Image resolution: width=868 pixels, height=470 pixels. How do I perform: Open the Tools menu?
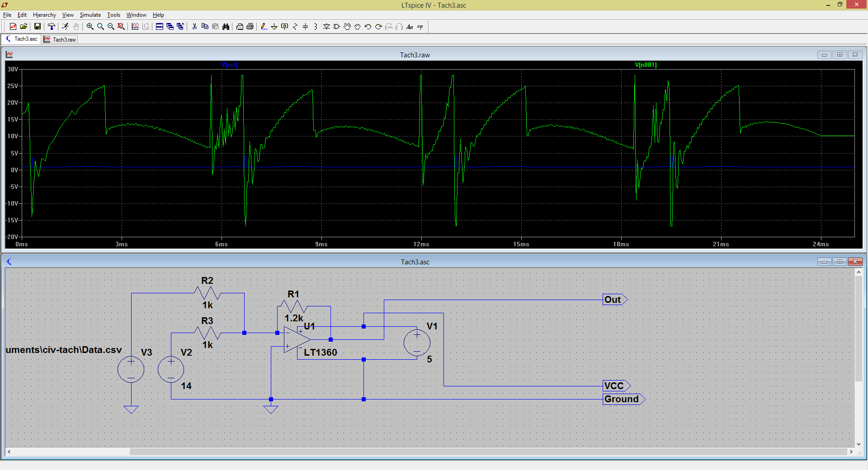point(113,15)
